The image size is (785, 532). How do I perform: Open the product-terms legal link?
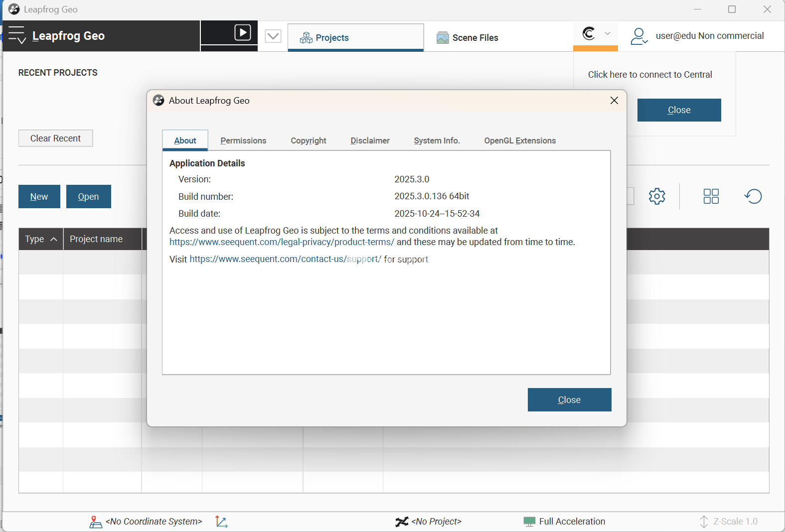point(282,242)
